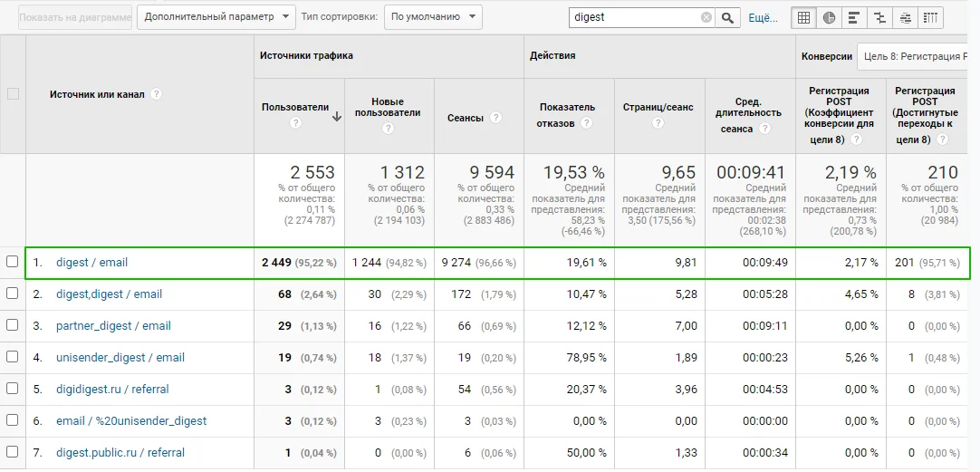This screenshot has height=472, width=980.
Task: Open help icon for Сред. длительность сеанса
Action: click(x=764, y=128)
